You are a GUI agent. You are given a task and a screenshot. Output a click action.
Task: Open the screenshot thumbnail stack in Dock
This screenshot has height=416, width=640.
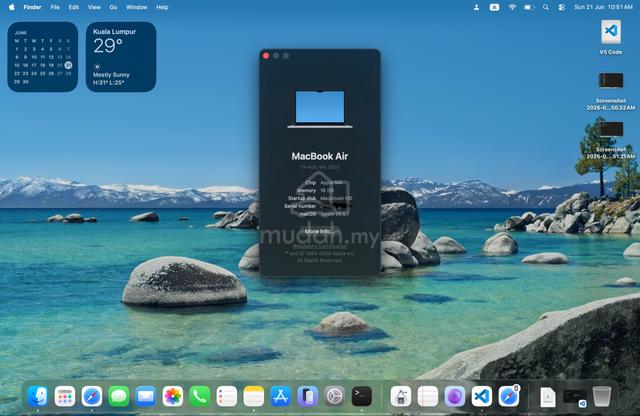[x=575, y=397]
